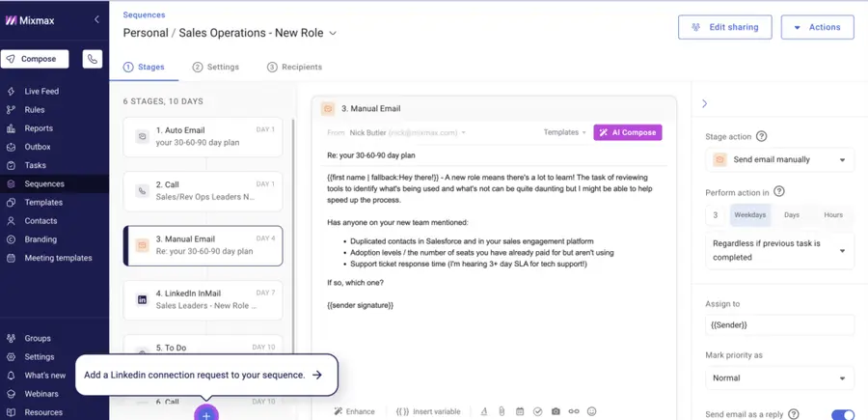Switch to the Stages tab
The image size is (868, 420).
tap(144, 67)
